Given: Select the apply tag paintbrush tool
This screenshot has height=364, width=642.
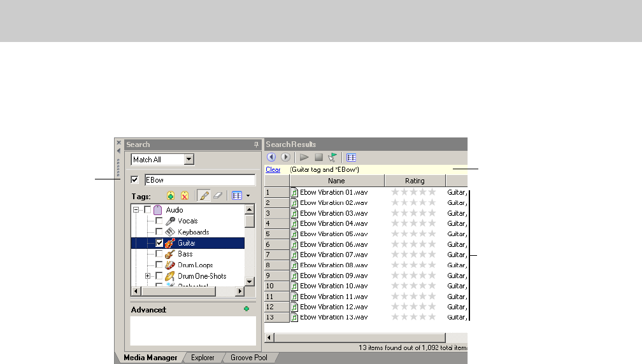Looking at the screenshot, I should [204, 195].
